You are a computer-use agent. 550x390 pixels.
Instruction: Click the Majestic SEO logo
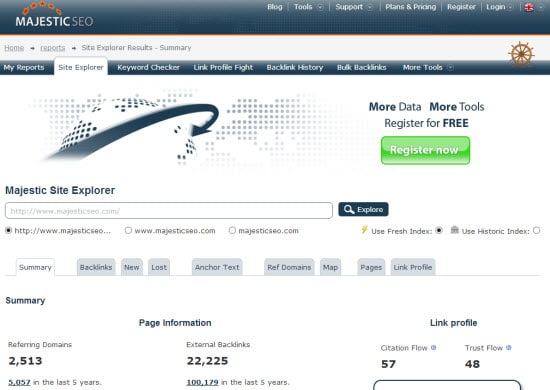click(x=54, y=16)
